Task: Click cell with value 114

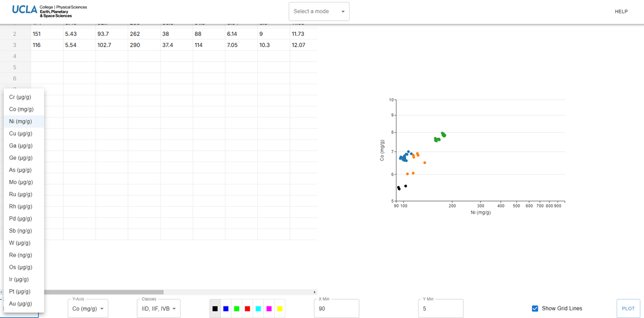Action: (209, 45)
